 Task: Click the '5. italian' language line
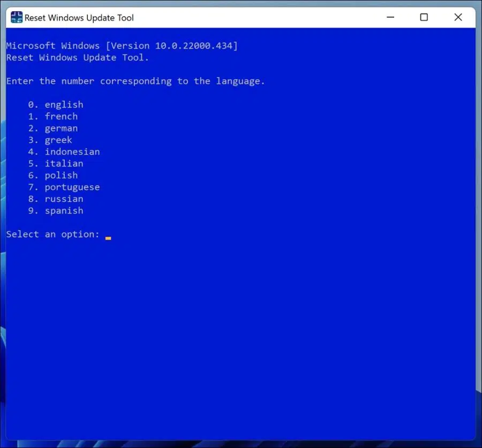pyautogui.click(x=56, y=163)
